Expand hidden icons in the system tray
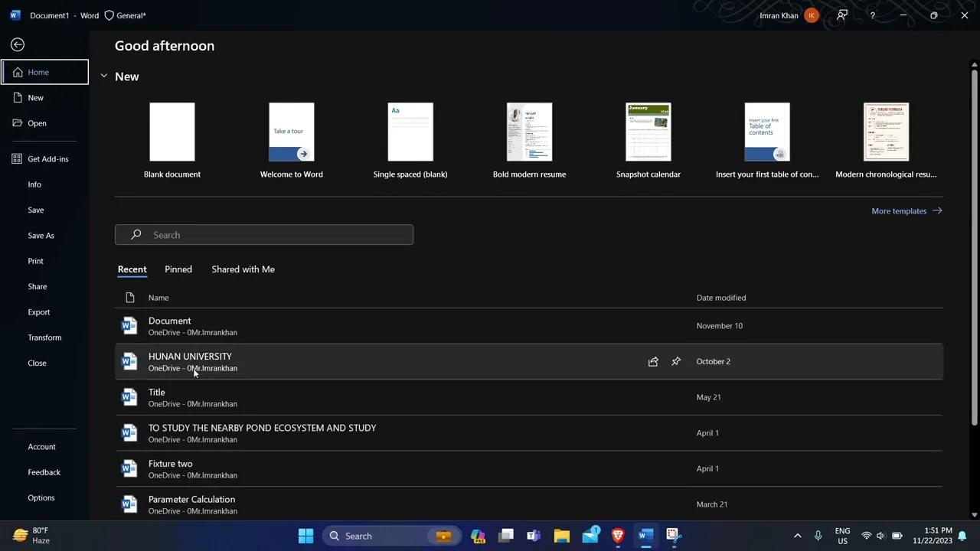Image resolution: width=980 pixels, height=551 pixels. point(797,536)
